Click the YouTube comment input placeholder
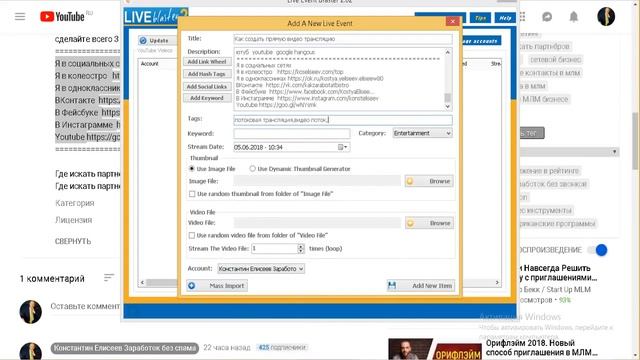The height and width of the screenshot is (360, 640). (x=85, y=306)
